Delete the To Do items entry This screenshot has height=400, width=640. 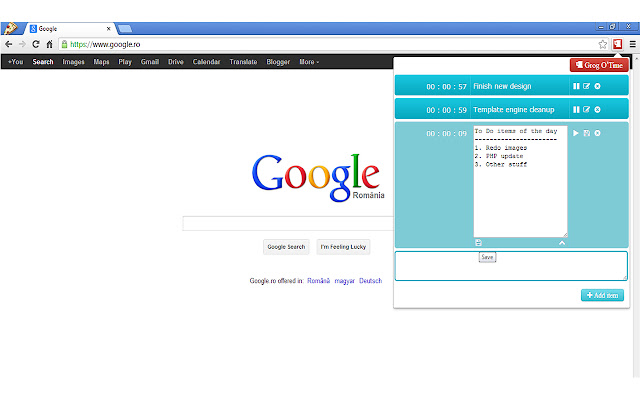click(x=598, y=133)
